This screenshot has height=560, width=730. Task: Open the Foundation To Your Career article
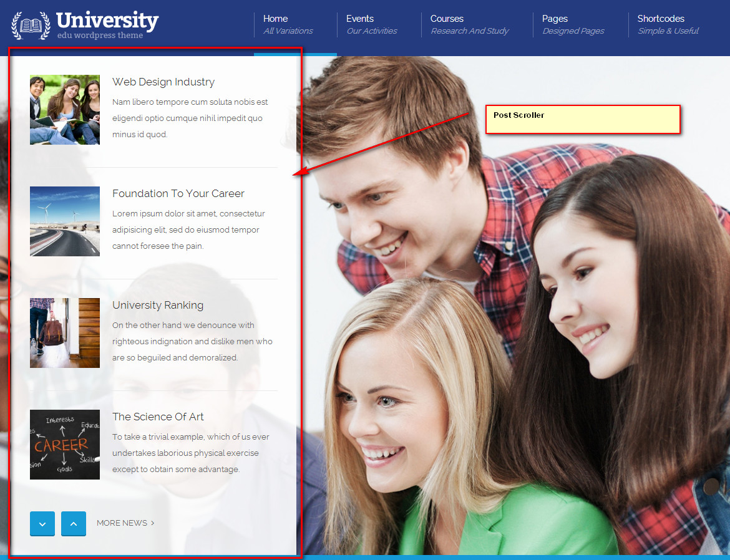tap(178, 193)
